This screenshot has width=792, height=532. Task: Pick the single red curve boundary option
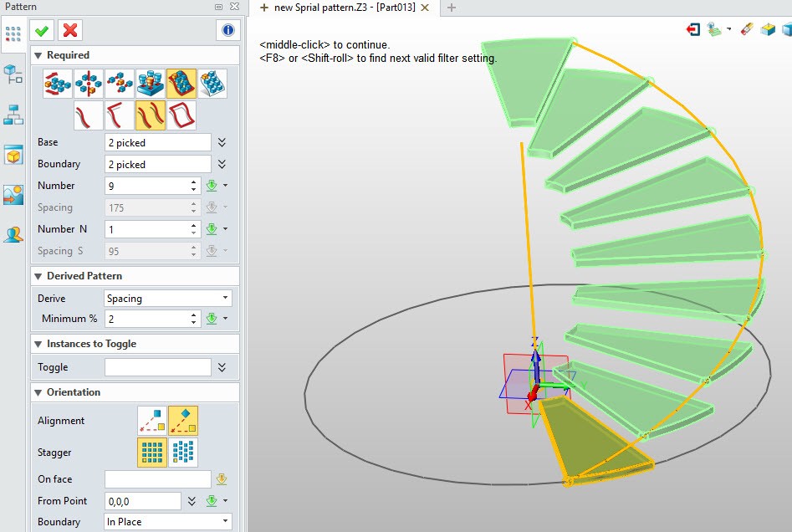pyautogui.click(x=89, y=115)
